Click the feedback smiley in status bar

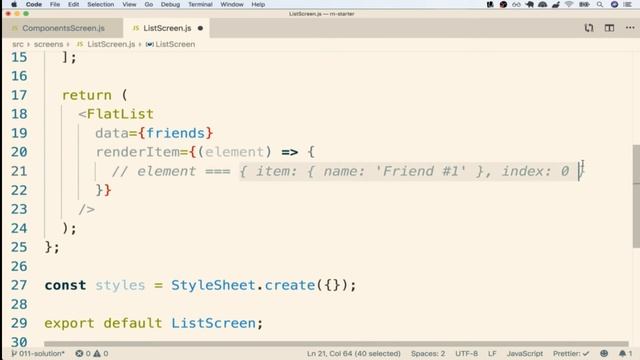tap(604, 353)
